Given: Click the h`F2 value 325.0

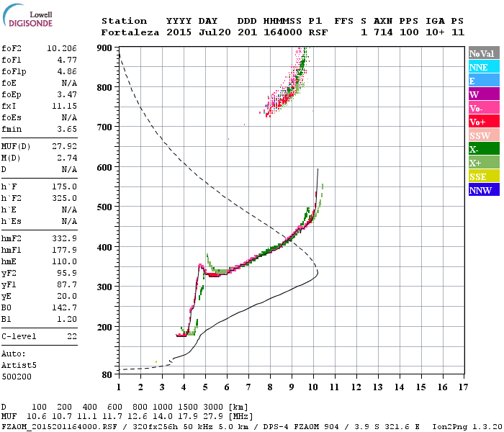Looking at the screenshot, I should tap(65, 198).
